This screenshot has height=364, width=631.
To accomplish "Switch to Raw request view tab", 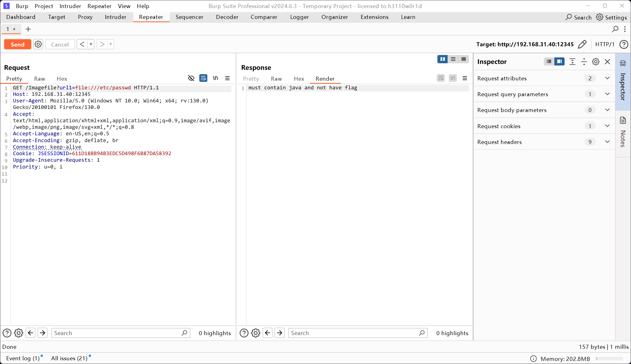I will tap(40, 79).
